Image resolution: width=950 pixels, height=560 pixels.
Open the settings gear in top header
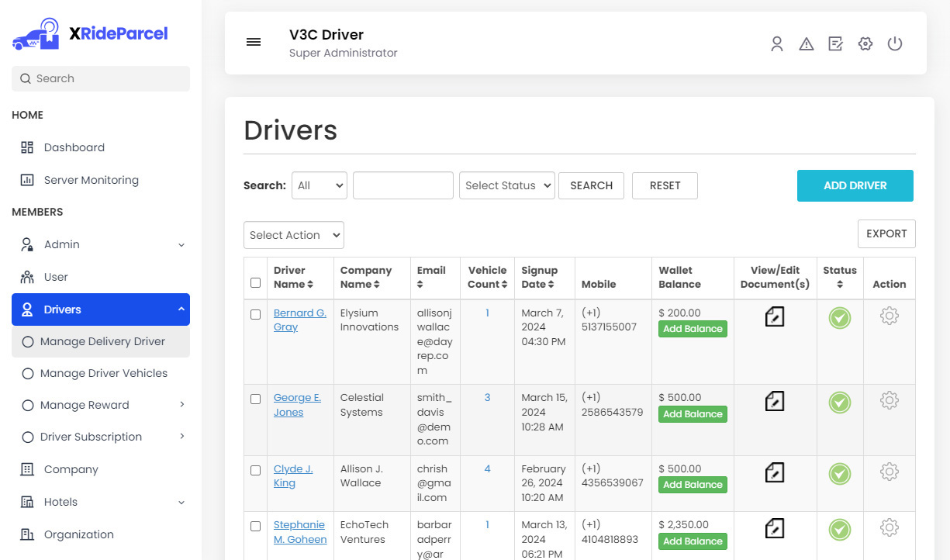[865, 44]
